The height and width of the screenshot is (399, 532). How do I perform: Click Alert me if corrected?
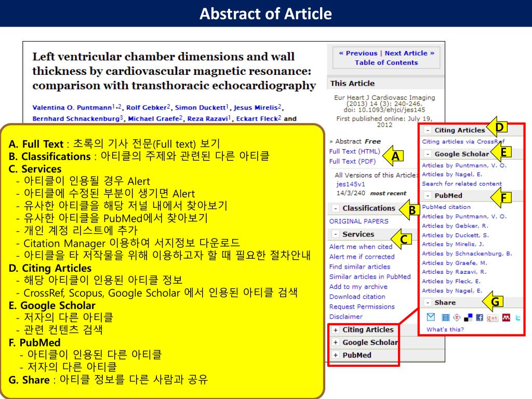pyautogui.click(x=362, y=257)
